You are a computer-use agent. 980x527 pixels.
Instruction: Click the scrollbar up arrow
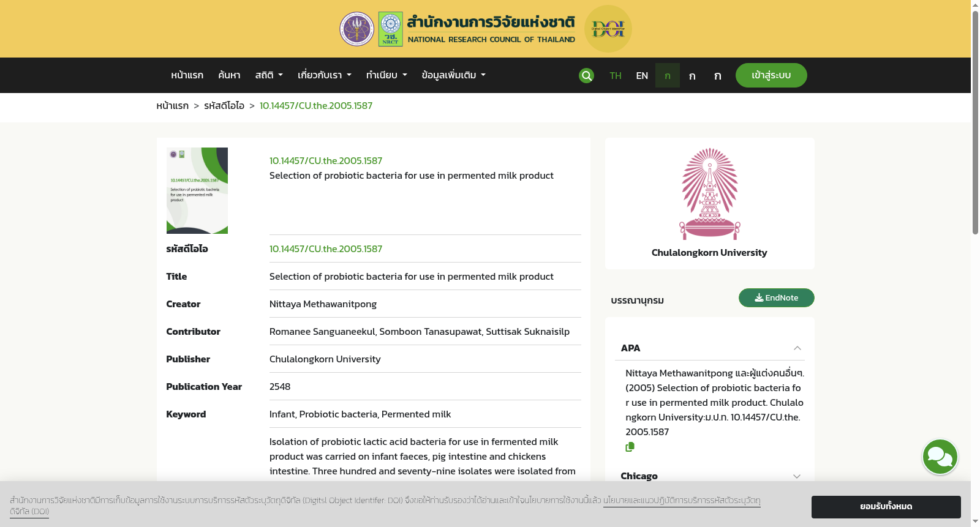click(x=975, y=5)
